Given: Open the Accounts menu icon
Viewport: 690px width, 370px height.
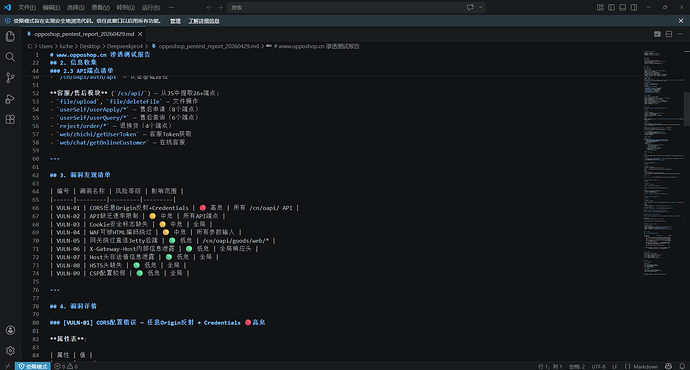Looking at the screenshot, I should 10,330.
